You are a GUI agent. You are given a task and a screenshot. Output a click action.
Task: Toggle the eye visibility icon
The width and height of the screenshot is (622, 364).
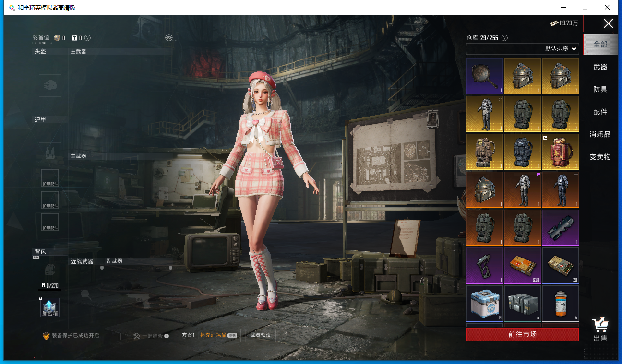point(168,37)
